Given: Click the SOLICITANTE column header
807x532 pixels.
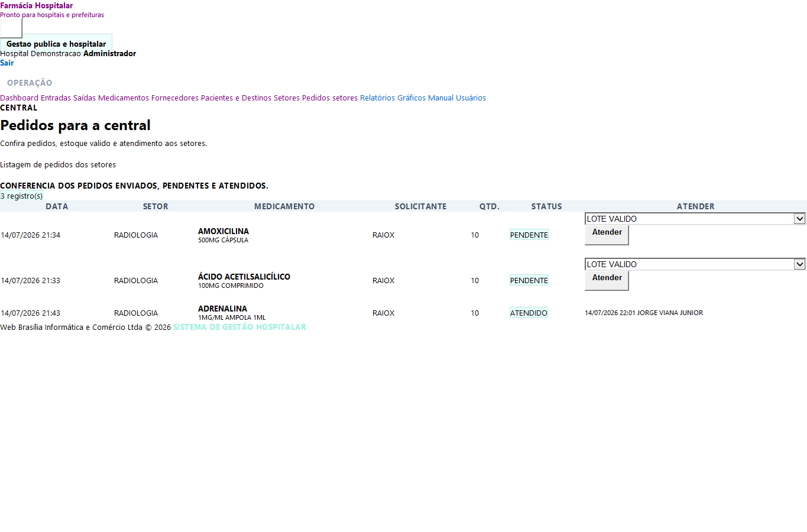Looking at the screenshot, I should [420, 206].
